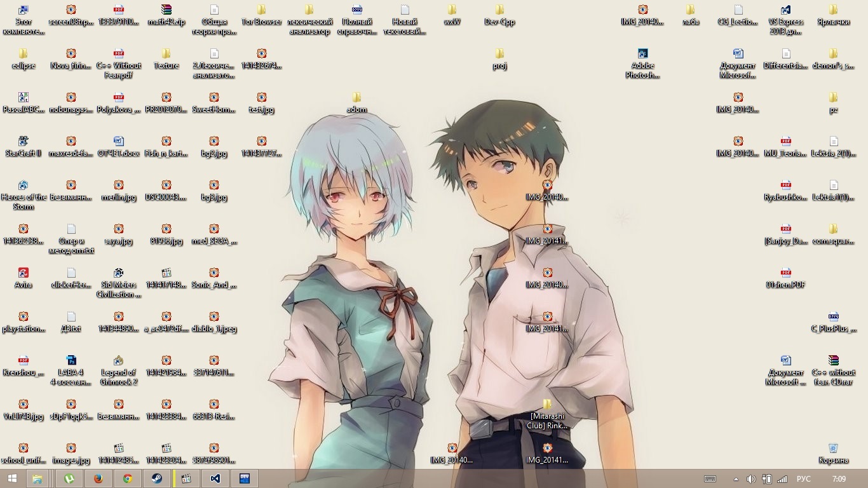Image resolution: width=868 pixels, height=488 pixels.
Task: Open the Корзина recycle bin
Action: coord(833,454)
